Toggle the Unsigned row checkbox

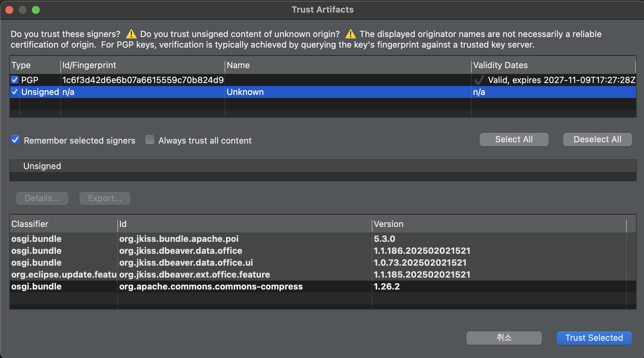[x=15, y=92]
